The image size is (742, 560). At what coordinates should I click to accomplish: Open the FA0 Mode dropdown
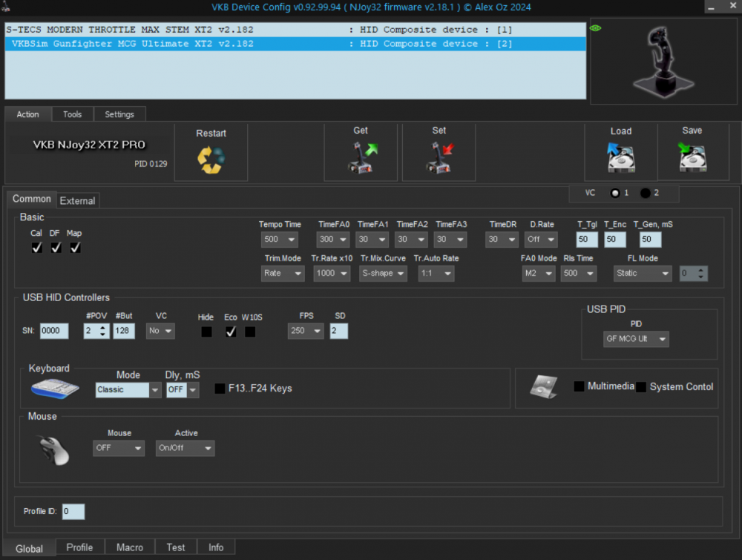538,273
